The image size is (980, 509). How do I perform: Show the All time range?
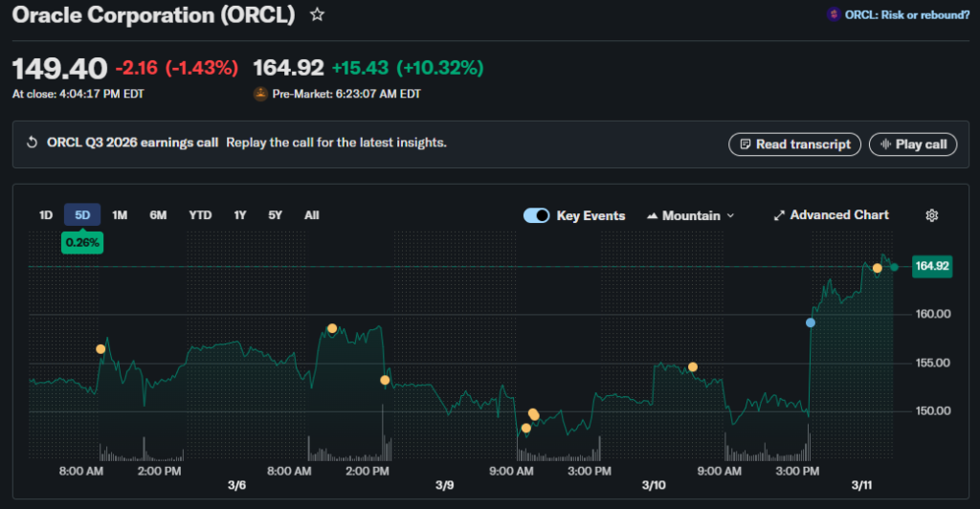pyautogui.click(x=311, y=215)
